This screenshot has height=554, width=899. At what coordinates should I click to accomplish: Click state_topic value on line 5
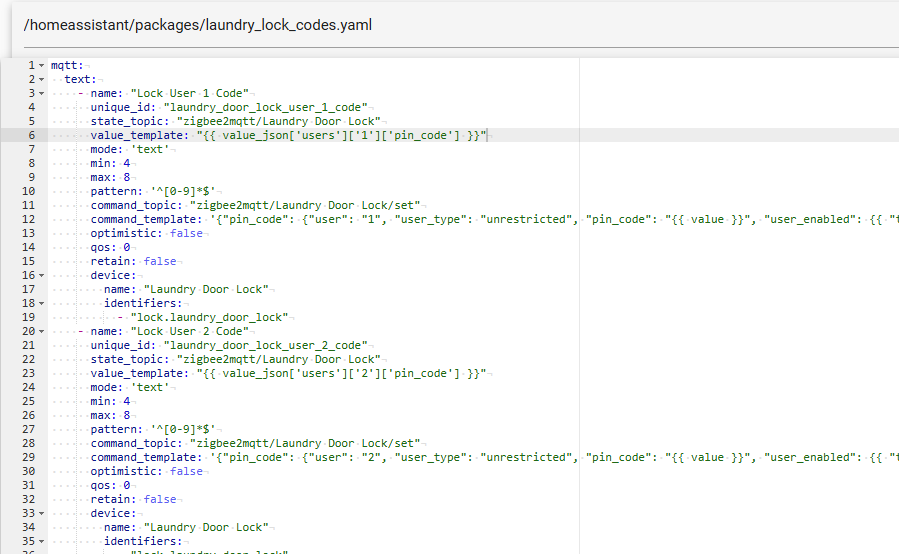[279, 121]
